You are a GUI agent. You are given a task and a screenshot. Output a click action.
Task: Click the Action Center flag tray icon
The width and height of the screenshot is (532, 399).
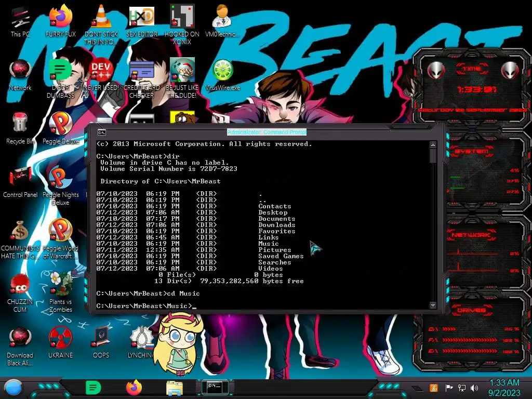(x=449, y=388)
